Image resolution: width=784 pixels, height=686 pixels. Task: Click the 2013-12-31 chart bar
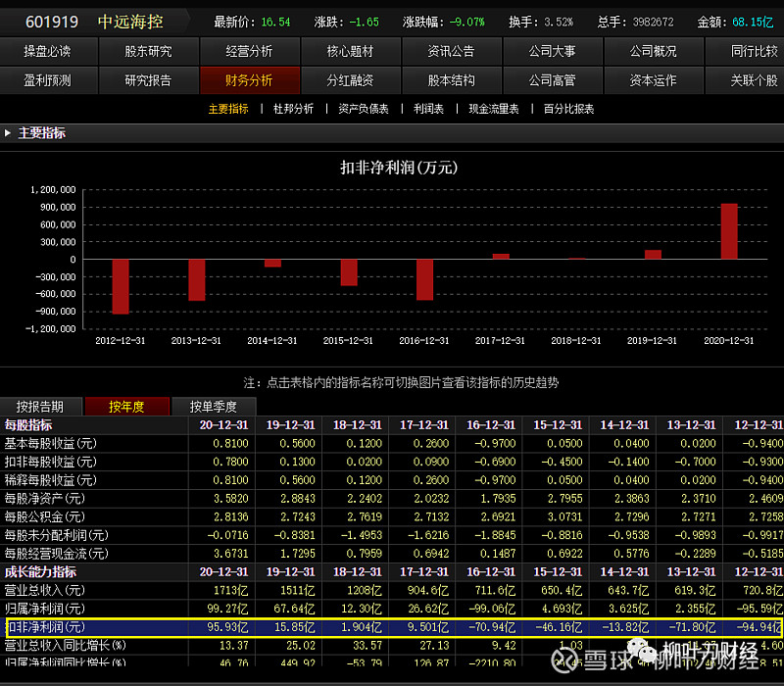pyautogui.click(x=197, y=280)
